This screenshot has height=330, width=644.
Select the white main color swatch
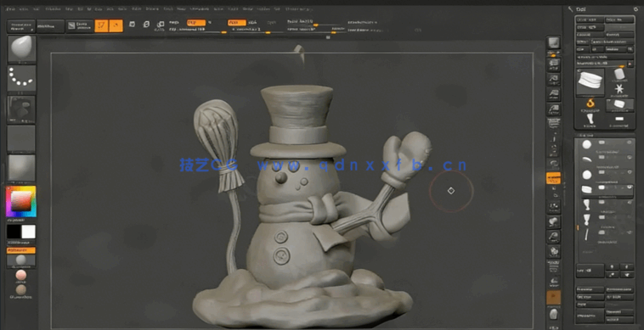click(28, 232)
